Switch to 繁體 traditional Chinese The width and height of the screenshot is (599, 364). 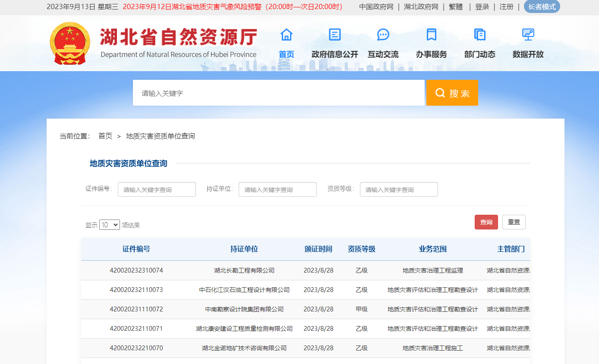click(455, 7)
